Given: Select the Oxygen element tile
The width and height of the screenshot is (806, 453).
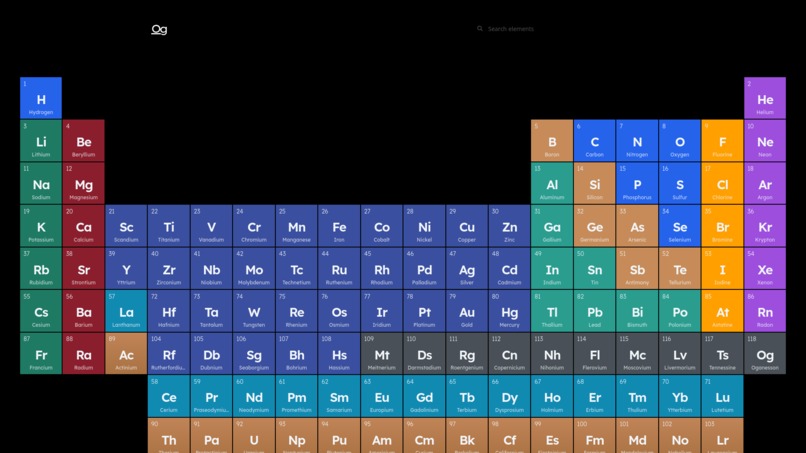Looking at the screenshot, I should pos(680,140).
